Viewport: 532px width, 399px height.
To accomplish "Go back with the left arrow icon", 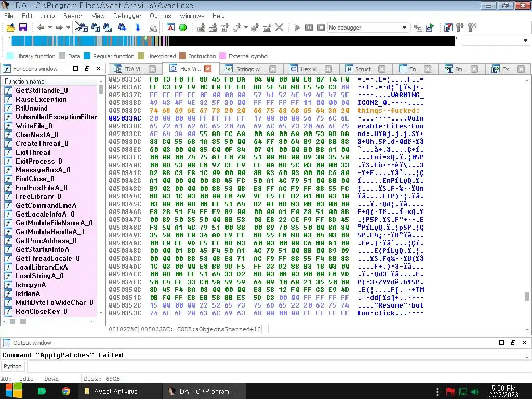I will point(41,28).
